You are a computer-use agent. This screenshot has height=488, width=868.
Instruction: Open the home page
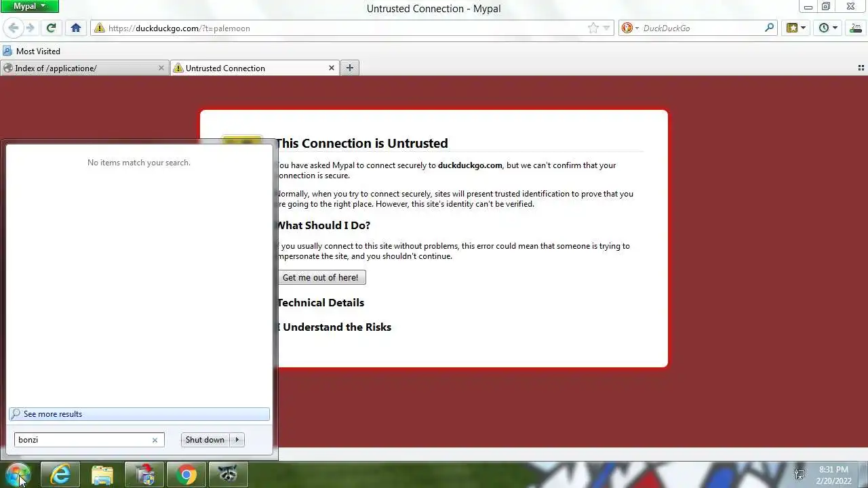click(x=76, y=28)
